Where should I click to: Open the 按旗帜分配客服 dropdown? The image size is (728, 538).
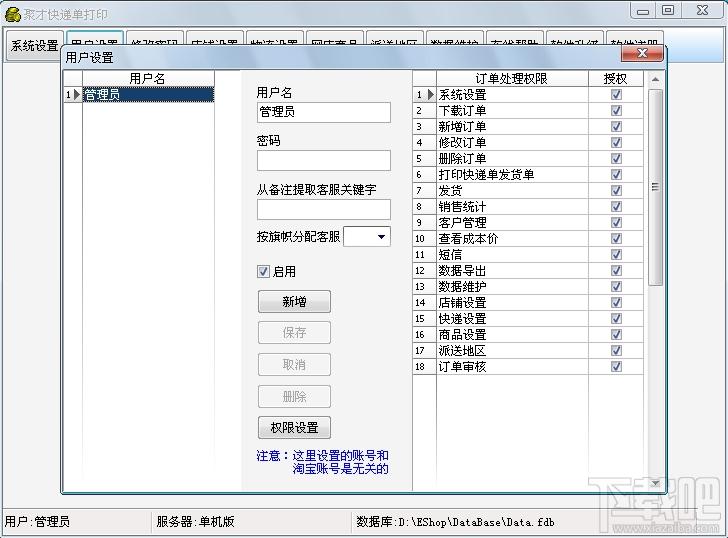coord(381,237)
